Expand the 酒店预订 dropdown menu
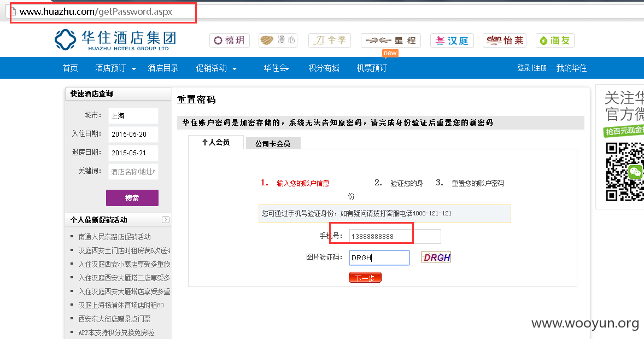 pos(115,68)
